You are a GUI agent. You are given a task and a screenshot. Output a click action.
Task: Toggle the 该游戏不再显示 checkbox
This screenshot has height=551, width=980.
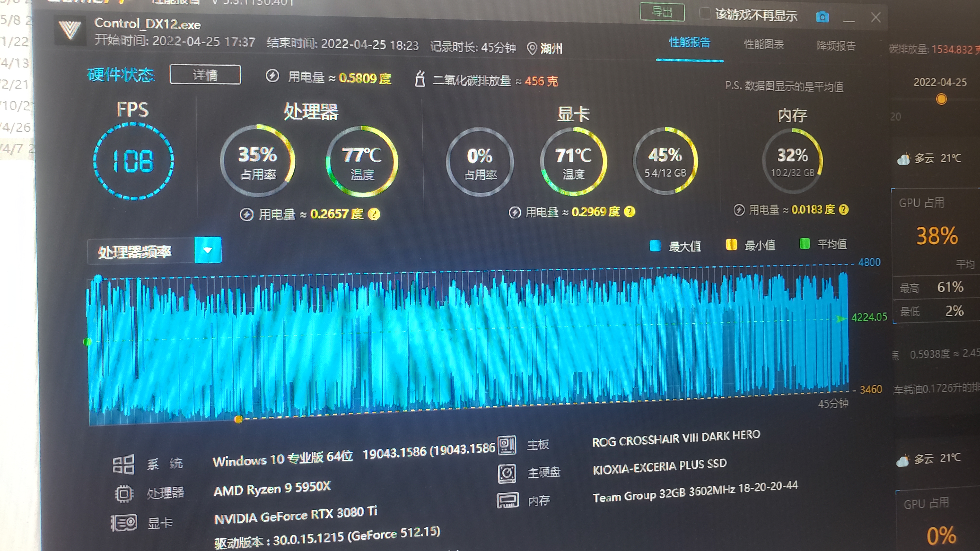(x=705, y=14)
